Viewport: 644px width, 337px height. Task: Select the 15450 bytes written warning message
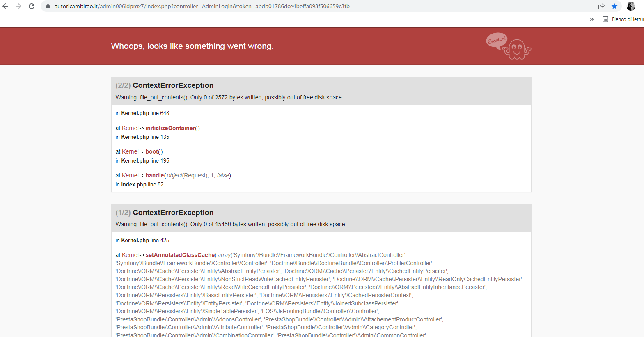coord(230,224)
